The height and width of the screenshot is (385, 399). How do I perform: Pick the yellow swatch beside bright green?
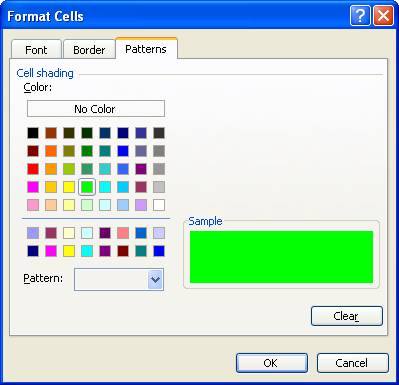coord(69,187)
